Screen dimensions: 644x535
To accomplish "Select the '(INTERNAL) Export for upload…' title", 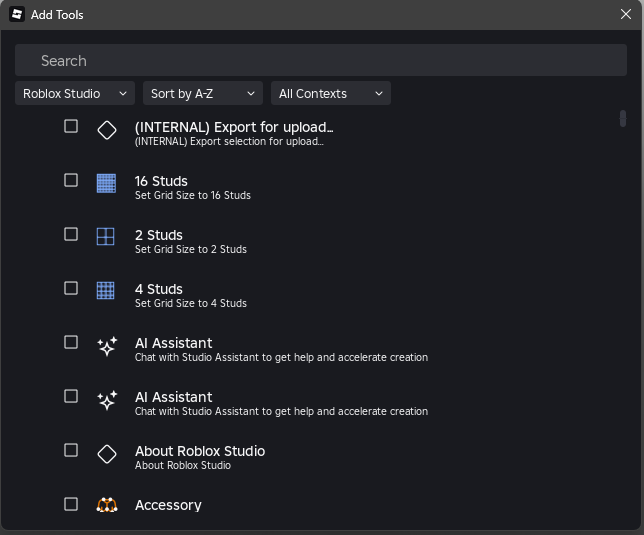I will 234,127.
